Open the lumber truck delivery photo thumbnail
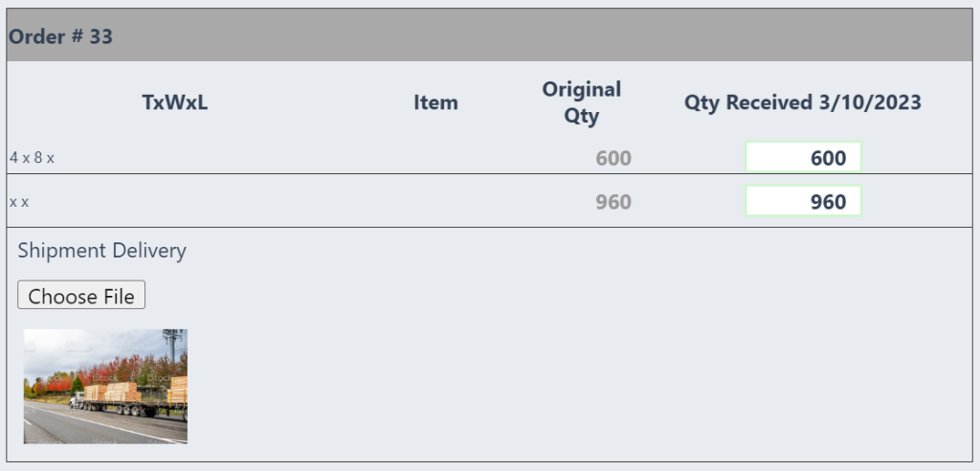 pyautogui.click(x=105, y=387)
